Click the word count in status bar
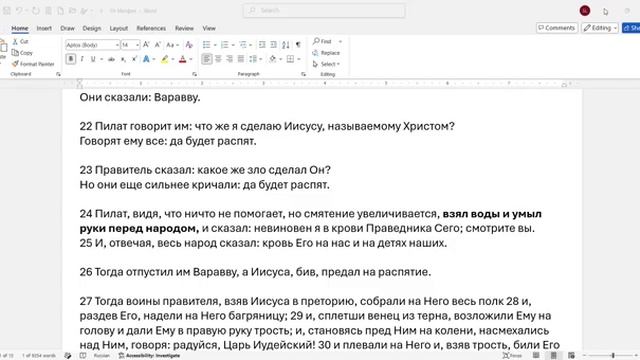The image size is (640, 360). (39, 356)
